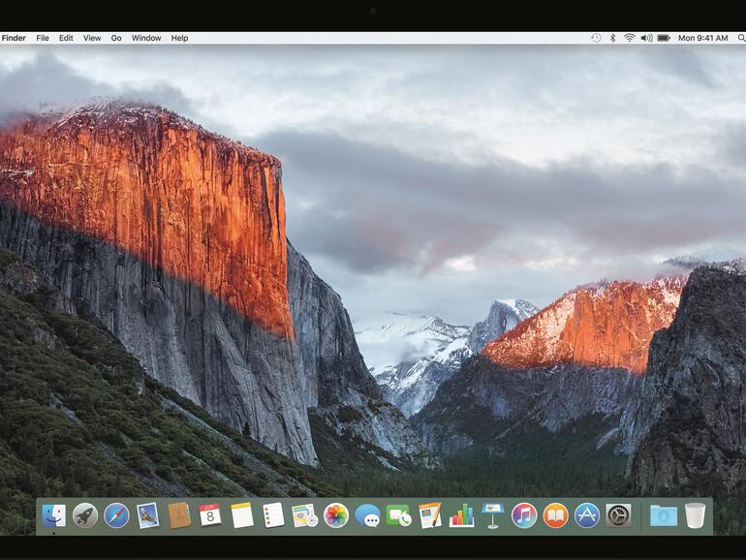Image resolution: width=746 pixels, height=560 pixels.
Task: Open System Preferences gear icon in Dock
Action: click(x=618, y=515)
